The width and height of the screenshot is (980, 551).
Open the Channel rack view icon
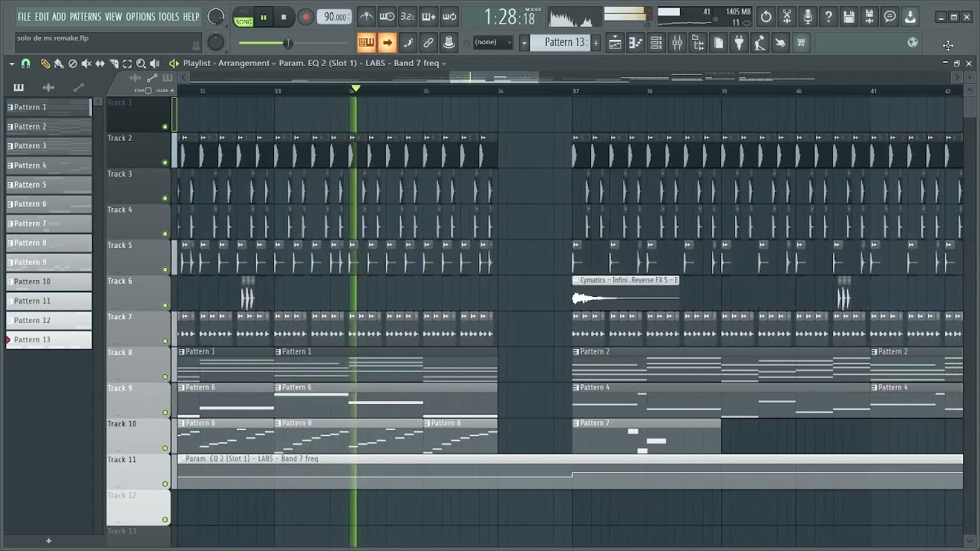(656, 43)
